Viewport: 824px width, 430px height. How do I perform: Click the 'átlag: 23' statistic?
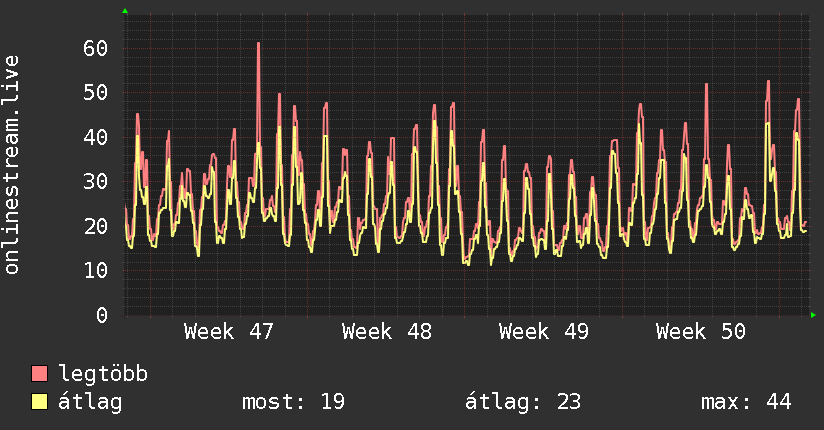(523, 402)
